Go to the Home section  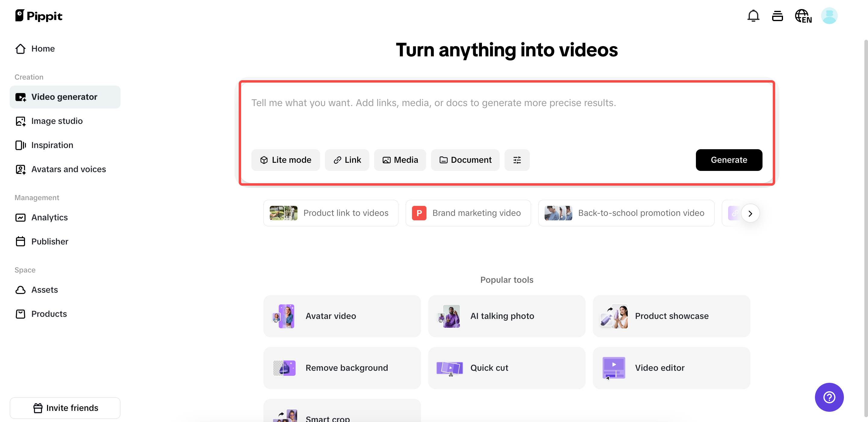coord(43,49)
